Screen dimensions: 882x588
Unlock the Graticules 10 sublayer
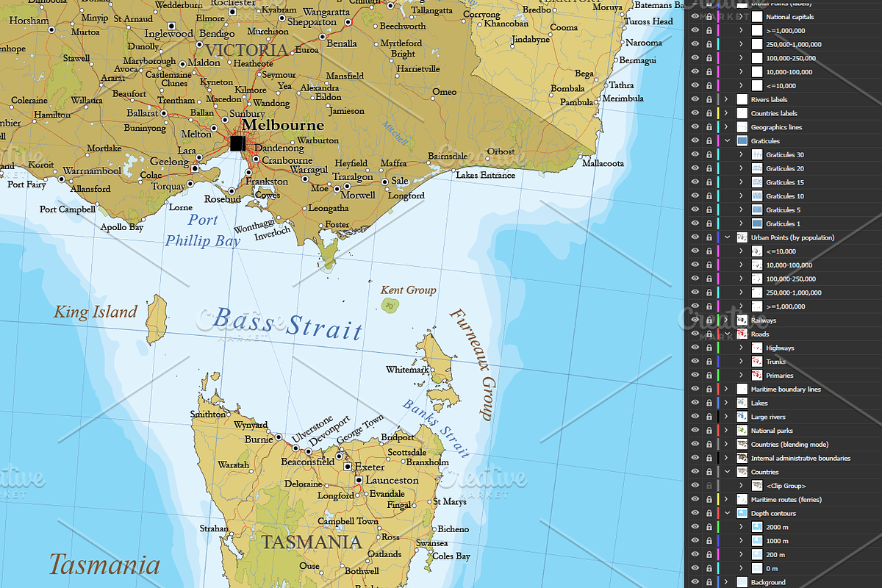pyautogui.click(x=709, y=196)
